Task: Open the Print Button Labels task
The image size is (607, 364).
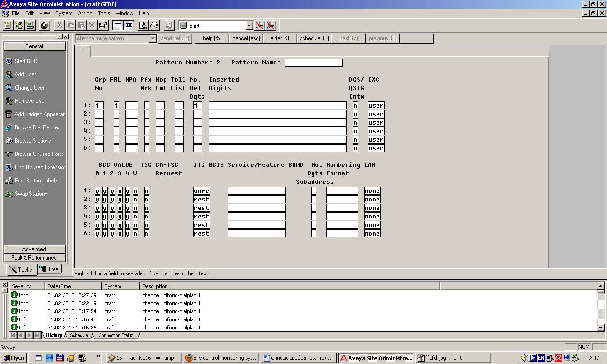Action: (x=36, y=181)
